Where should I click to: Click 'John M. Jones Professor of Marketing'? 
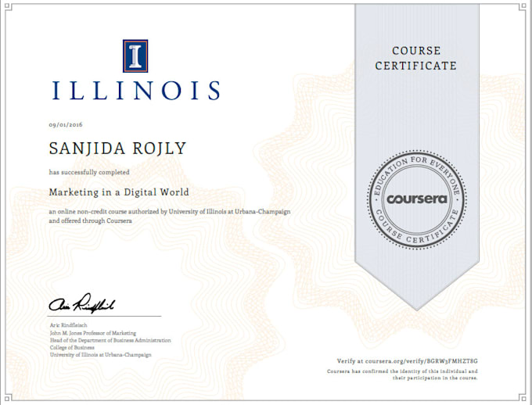[x=93, y=333]
